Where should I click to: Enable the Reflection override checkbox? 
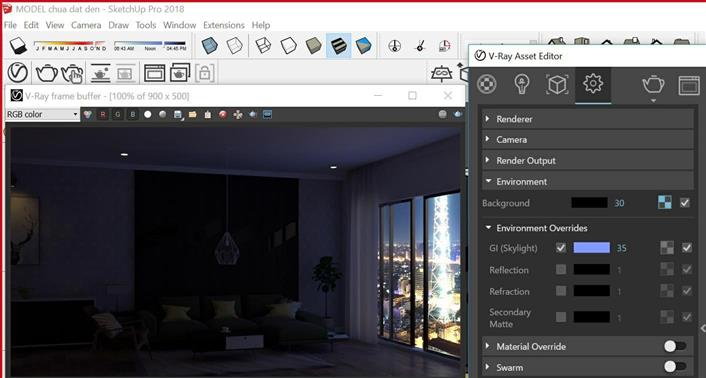coord(561,270)
